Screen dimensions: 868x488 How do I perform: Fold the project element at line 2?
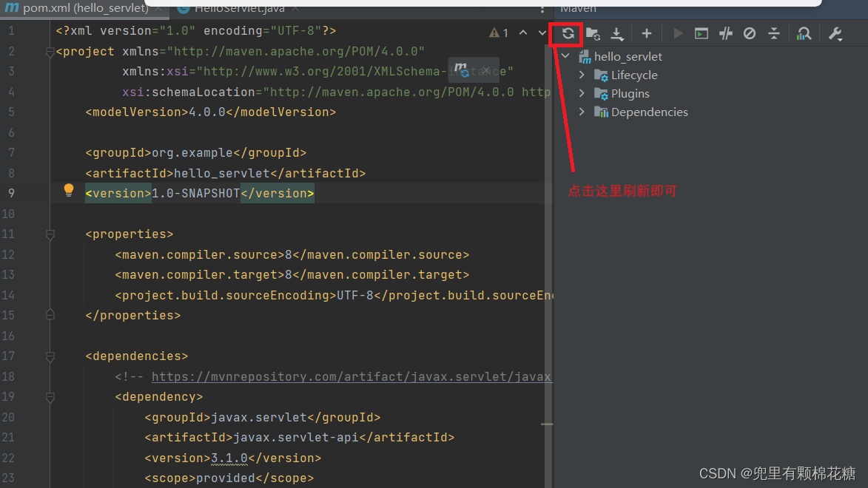coord(50,52)
